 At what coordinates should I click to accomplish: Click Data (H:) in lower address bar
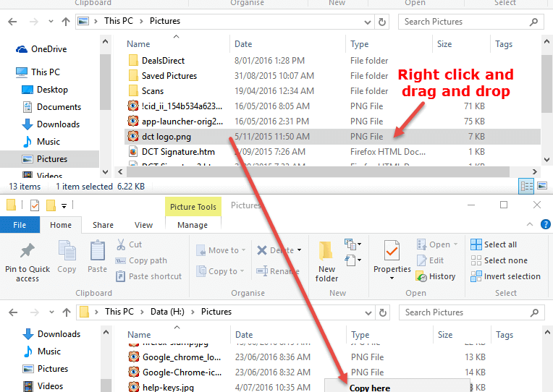tap(167, 312)
